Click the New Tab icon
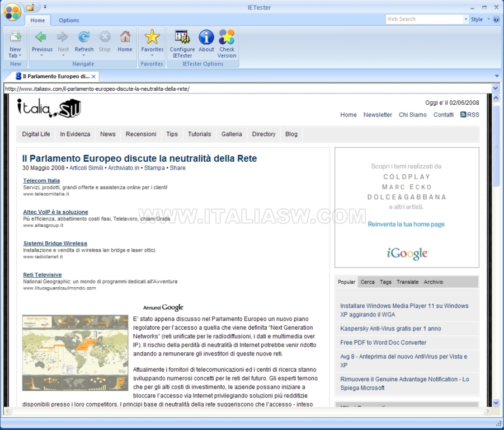Image resolution: width=504 pixels, height=430 pixels. 15,36
